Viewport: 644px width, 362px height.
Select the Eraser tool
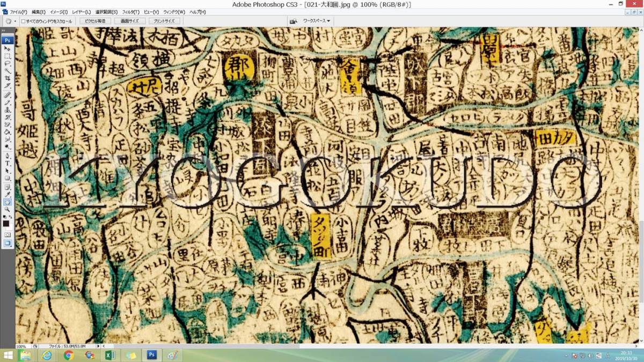click(x=8, y=124)
